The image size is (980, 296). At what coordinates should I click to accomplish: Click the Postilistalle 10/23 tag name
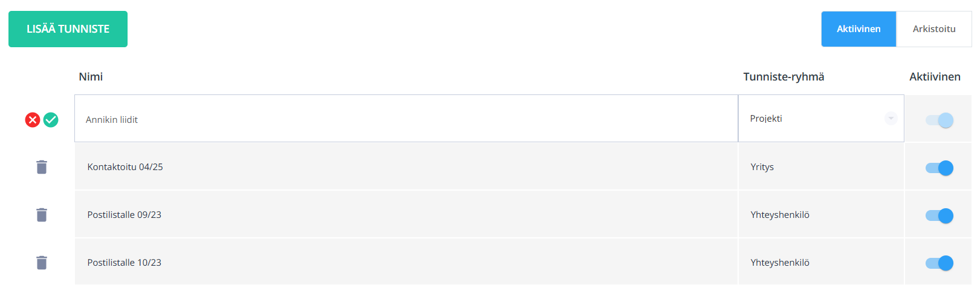pyautogui.click(x=124, y=263)
